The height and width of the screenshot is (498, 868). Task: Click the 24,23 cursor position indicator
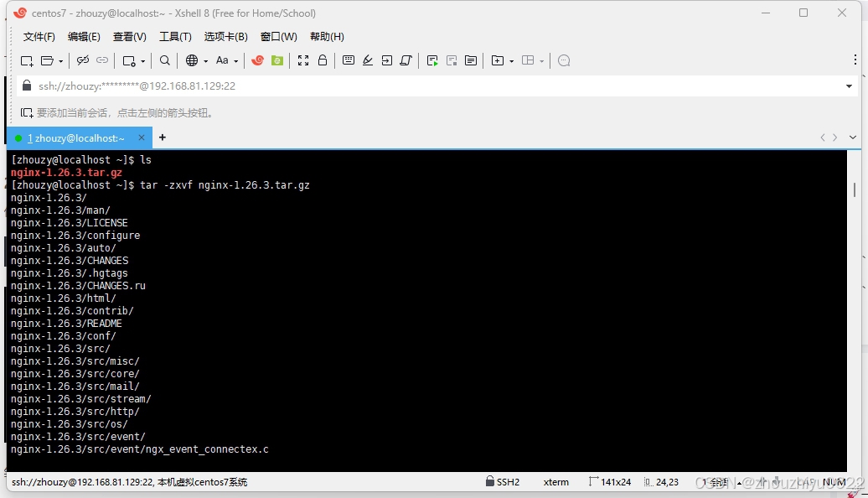[662, 482]
